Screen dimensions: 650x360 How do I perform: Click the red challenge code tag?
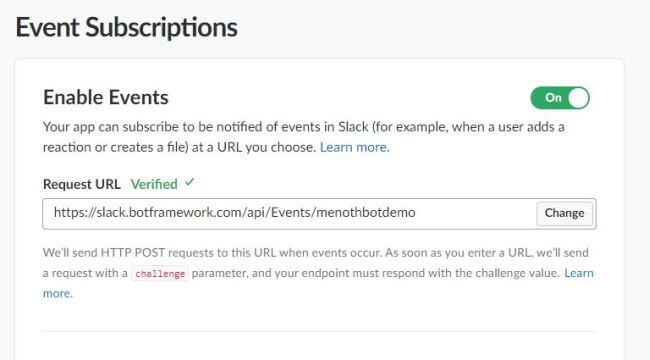pos(160,274)
